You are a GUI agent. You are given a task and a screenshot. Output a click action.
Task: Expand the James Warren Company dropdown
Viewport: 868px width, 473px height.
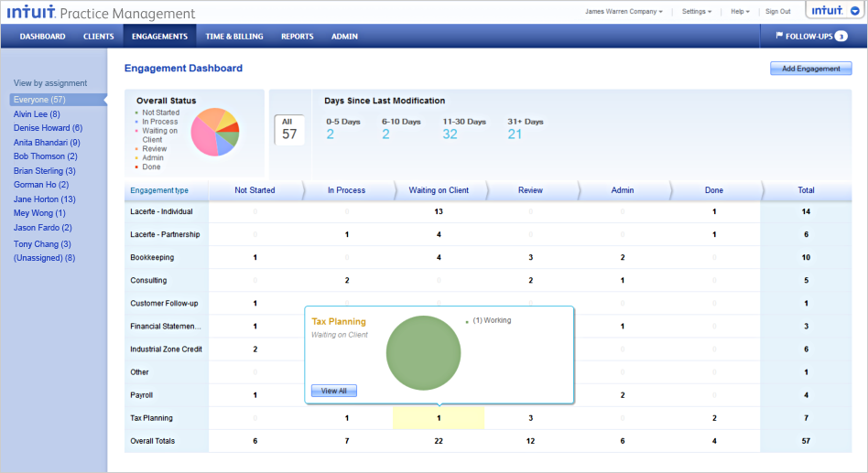[x=624, y=12]
